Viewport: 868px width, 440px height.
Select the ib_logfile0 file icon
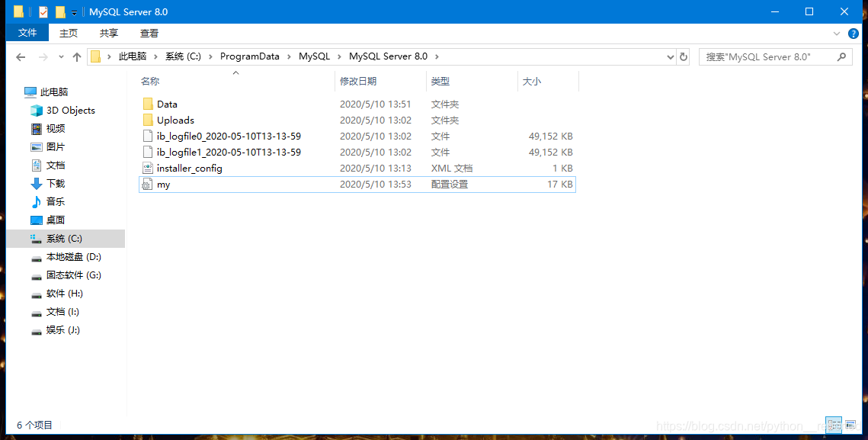pyautogui.click(x=148, y=136)
